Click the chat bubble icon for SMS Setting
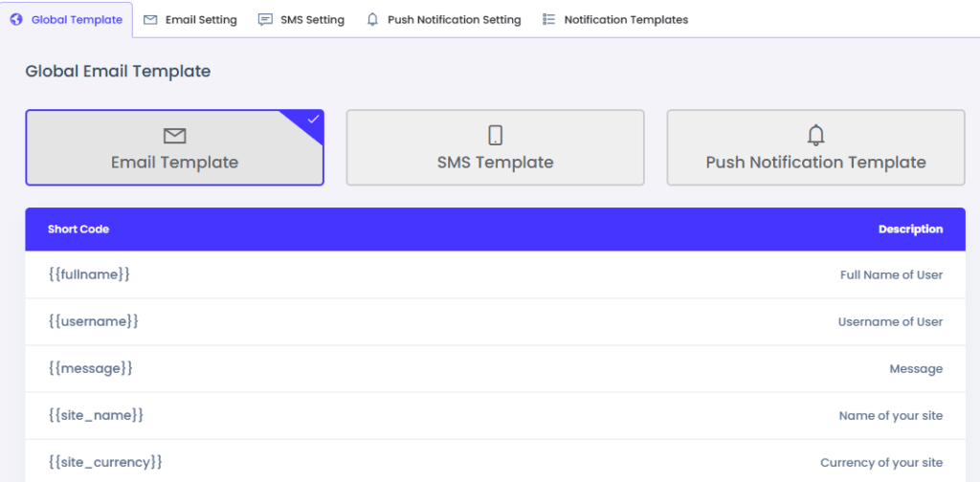This screenshot has height=482, width=980. [x=265, y=19]
